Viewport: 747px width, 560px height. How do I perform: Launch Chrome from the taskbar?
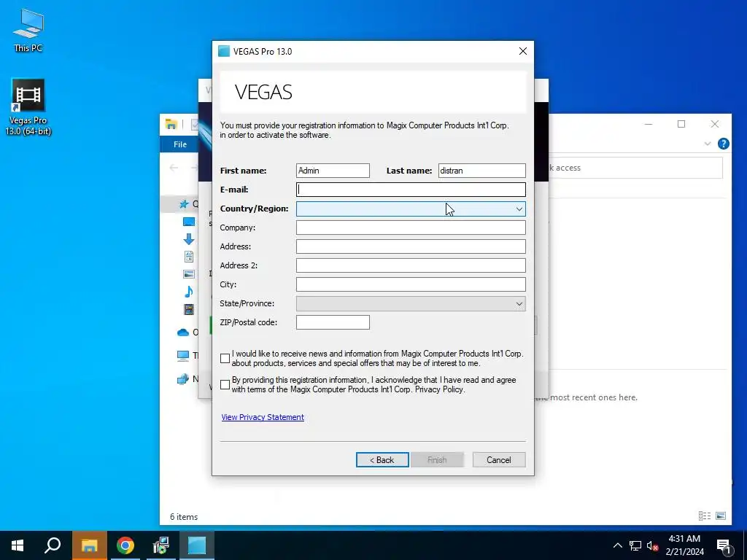click(125, 545)
